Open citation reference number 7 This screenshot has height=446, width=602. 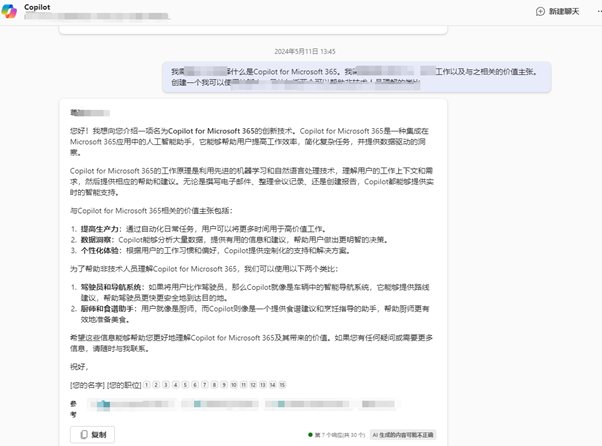[205, 385]
